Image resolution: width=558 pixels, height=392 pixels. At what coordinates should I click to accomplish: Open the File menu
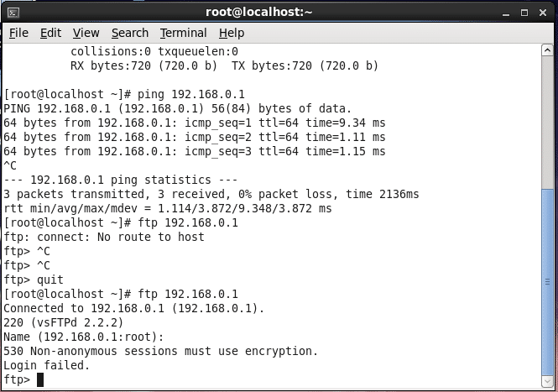pos(18,33)
